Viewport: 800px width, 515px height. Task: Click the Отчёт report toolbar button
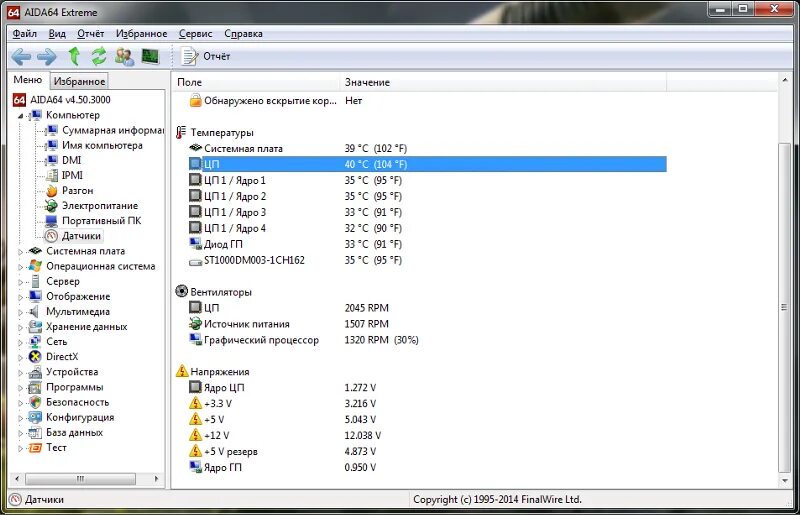(205, 56)
